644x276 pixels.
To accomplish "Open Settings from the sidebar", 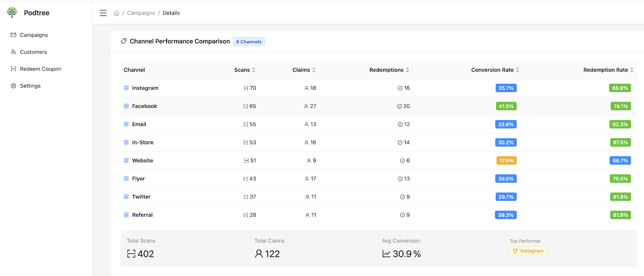I will pyautogui.click(x=30, y=86).
